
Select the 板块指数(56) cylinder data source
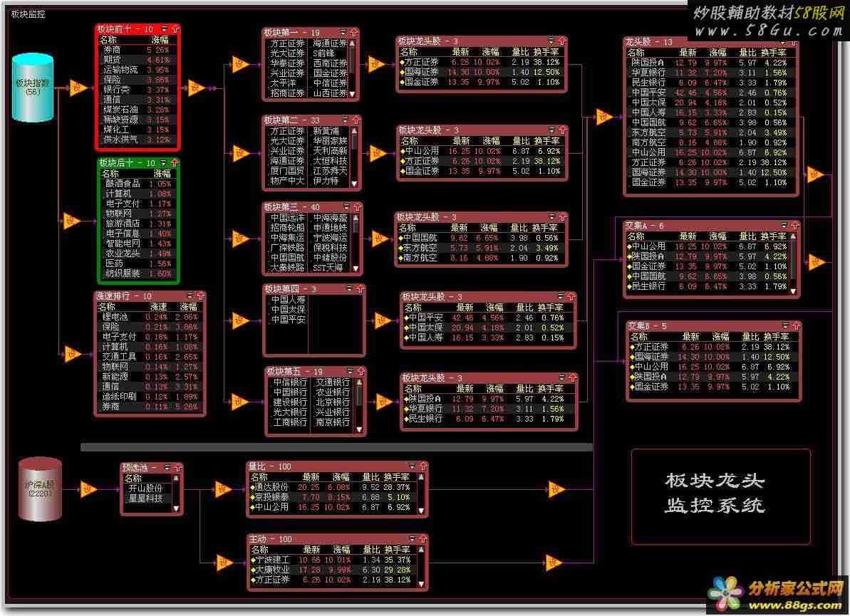[33, 87]
